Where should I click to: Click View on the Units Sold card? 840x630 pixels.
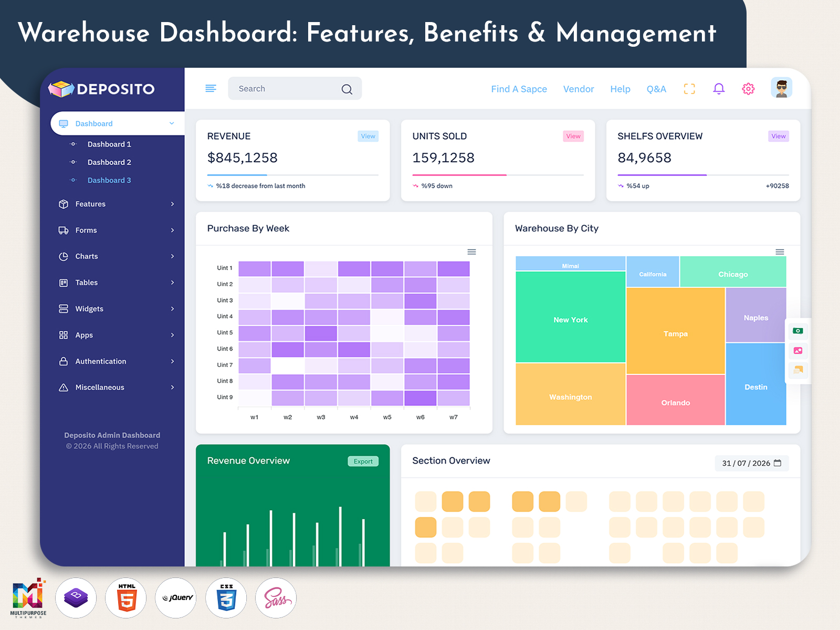click(573, 136)
